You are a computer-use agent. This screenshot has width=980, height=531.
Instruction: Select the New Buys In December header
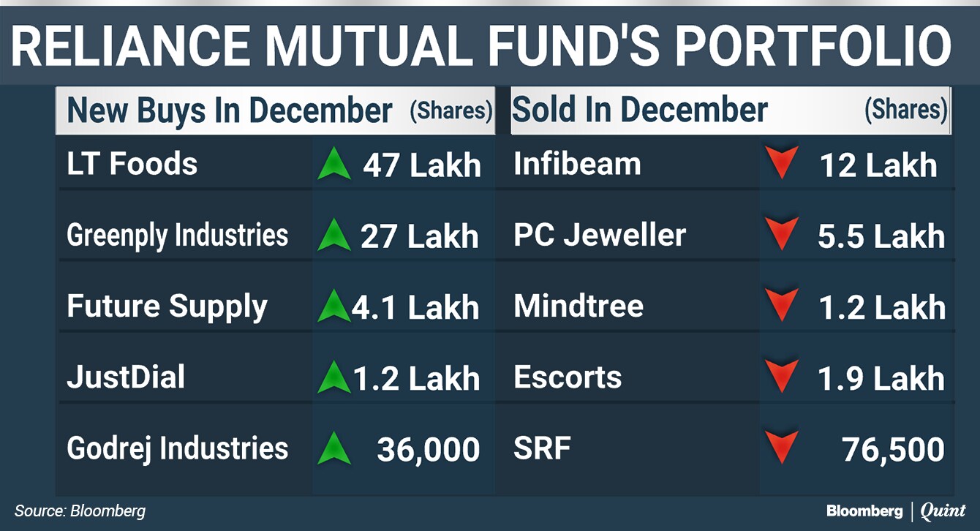coord(230,110)
